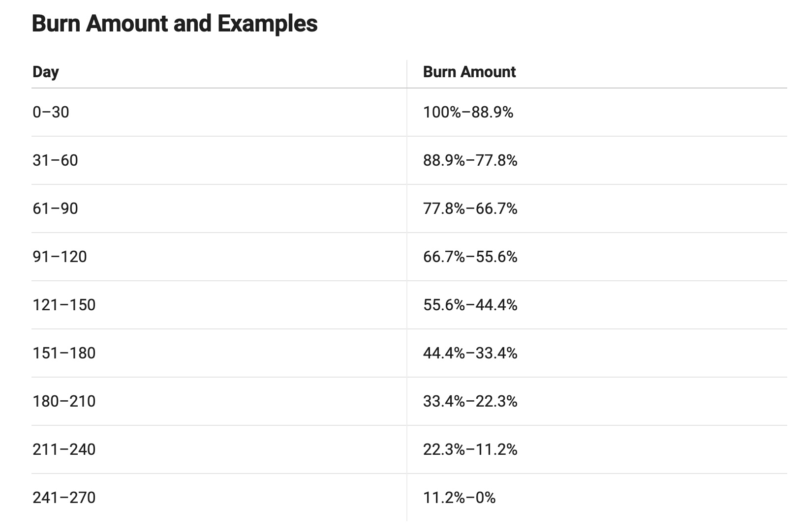Click the "22.3%–11.2%" burn amount cell

coord(470,449)
